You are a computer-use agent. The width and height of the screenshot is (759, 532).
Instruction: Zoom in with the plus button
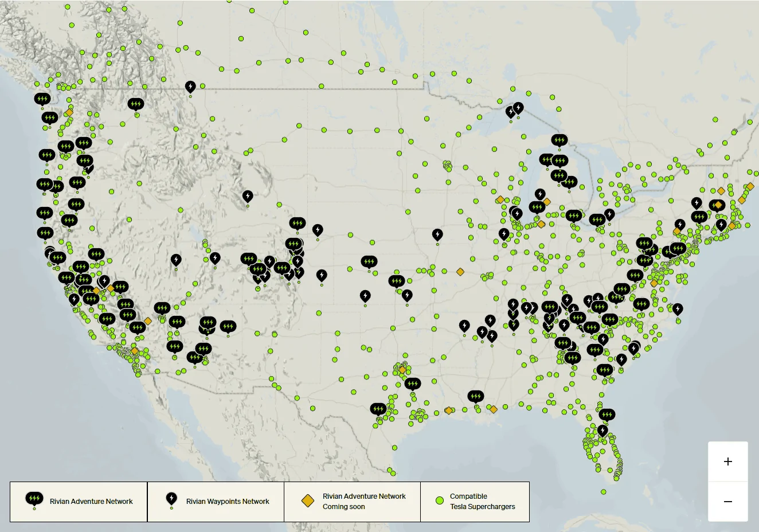[x=728, y=461]
